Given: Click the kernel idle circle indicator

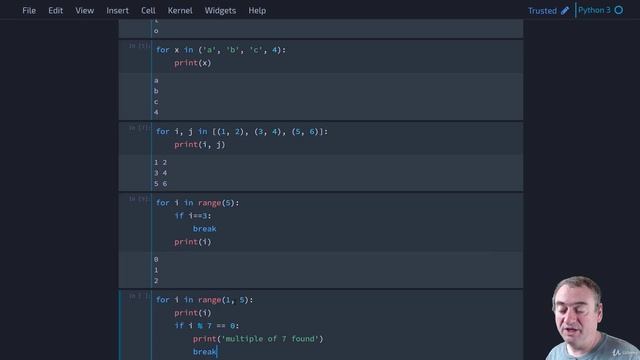Looking at the screenshot, I should coord(619,10).
